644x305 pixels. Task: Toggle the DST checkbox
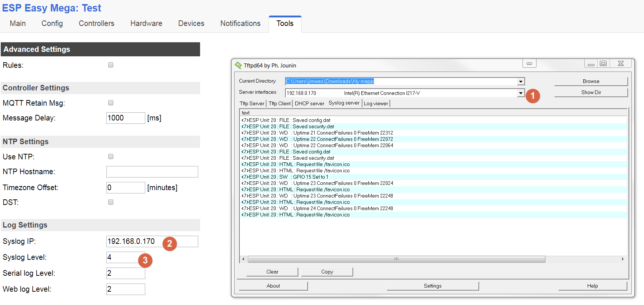pyautogui.click(x=111, y=202)
